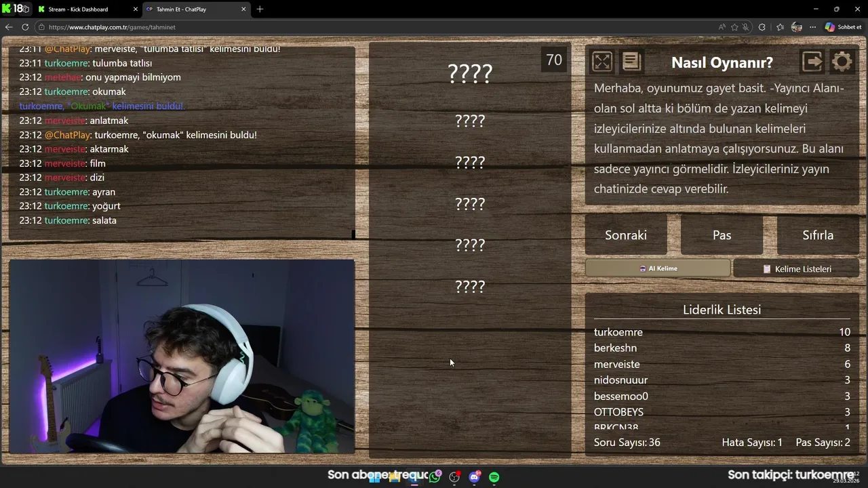Open OBS Studio from taskbar

click(x=454, y=477)
